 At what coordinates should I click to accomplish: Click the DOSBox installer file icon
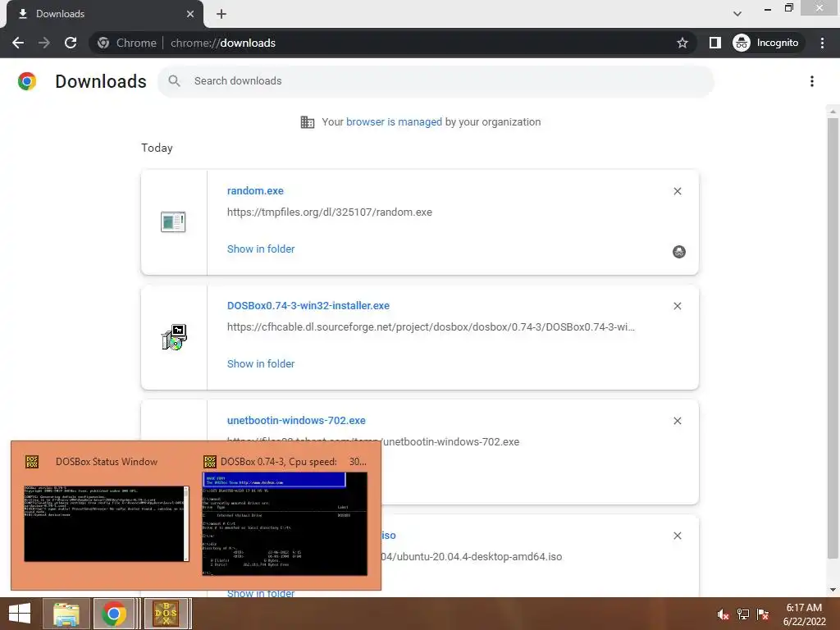[x=174, y=337]
